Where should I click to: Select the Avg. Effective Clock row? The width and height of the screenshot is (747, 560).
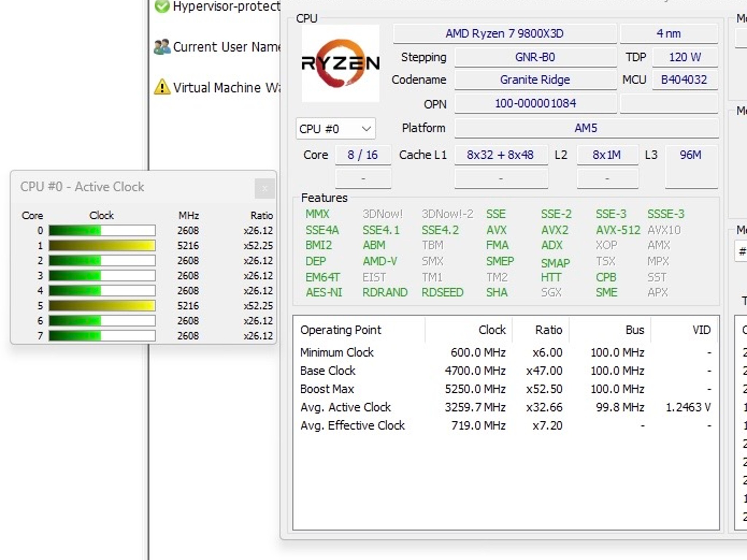[506, 425]
